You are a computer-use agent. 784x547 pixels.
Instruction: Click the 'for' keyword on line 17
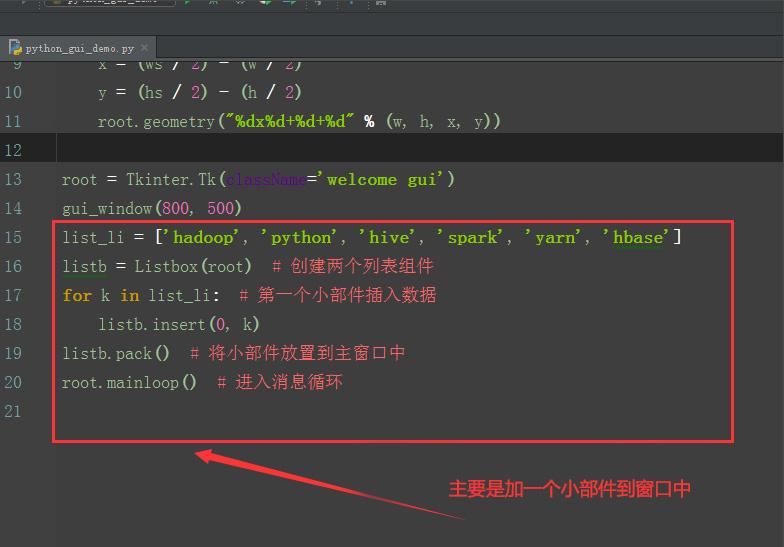77,295
